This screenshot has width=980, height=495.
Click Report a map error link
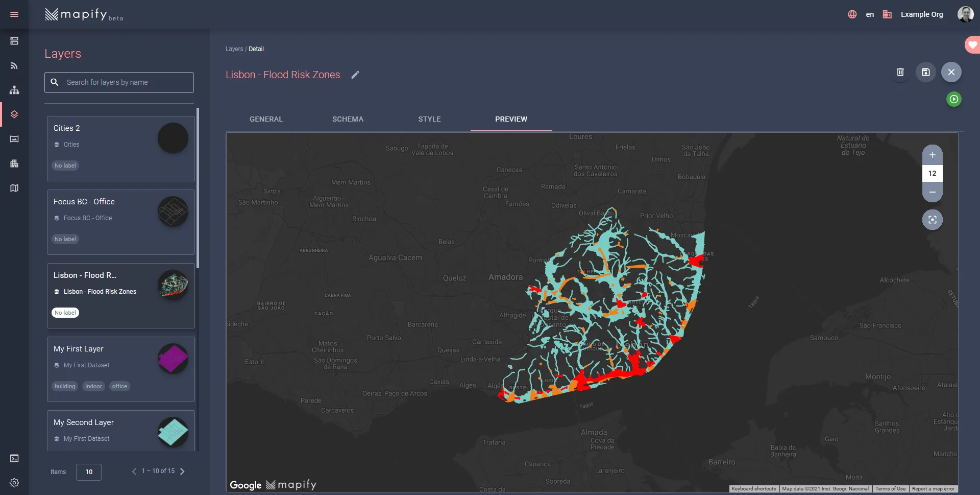(933, 489)
